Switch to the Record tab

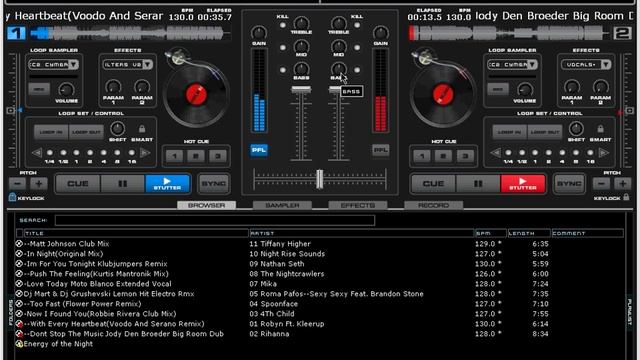[433, 205]
